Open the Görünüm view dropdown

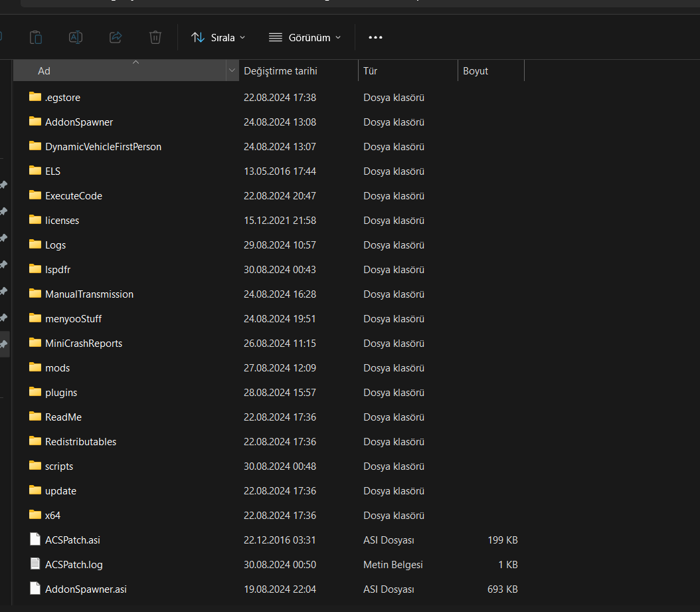pyautogui.click(x=305, y=37)
